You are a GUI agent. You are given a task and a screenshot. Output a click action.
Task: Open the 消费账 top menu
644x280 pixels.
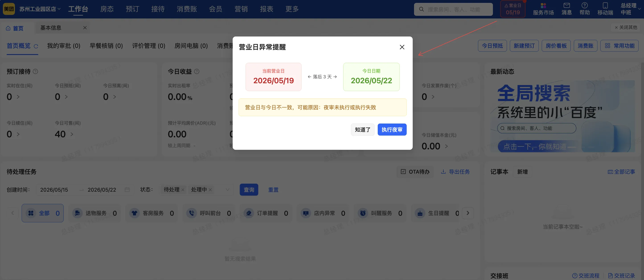(x=187, y=9)
